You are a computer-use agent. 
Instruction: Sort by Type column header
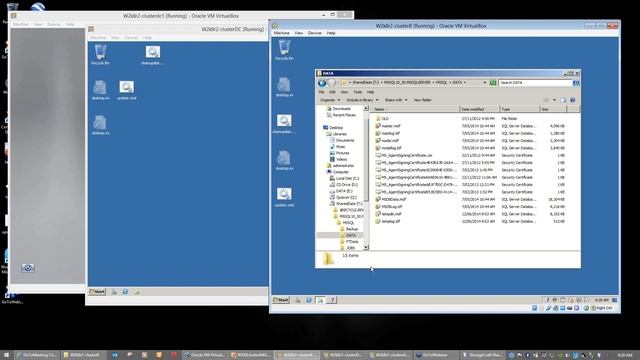pyautogui.click(x=520, y=109)
